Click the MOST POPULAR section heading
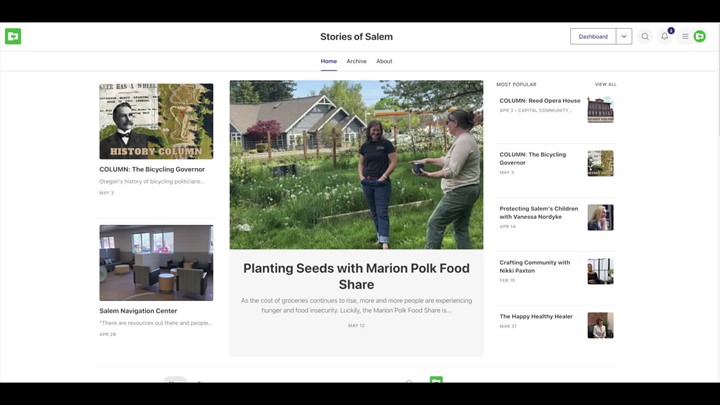This screenshot has height=405, width=720. click(x=516, y=84)
